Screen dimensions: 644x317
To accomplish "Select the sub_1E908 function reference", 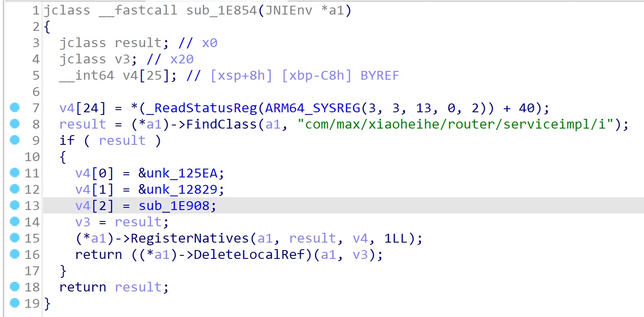I will pyautogui.click(x=174, y=206).
